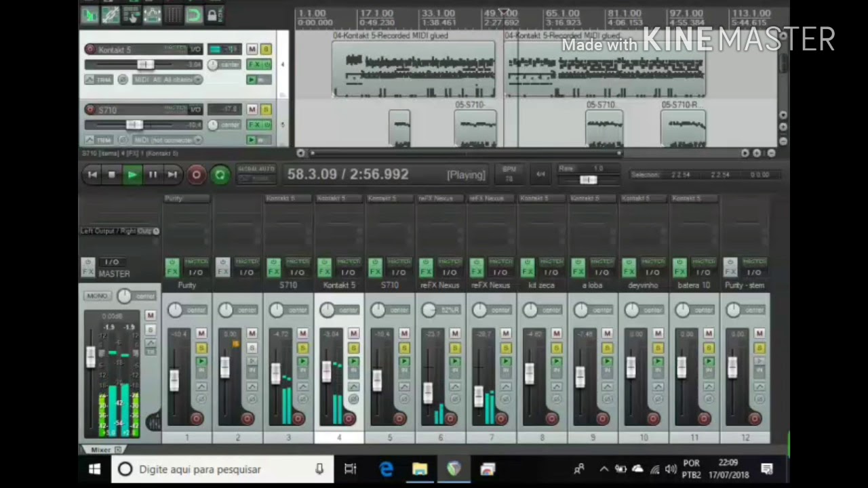This screenshot has height=488, width=868.
Task: Open FX for mixer track 7 reFX Nexus
Action: coord(476,268)
